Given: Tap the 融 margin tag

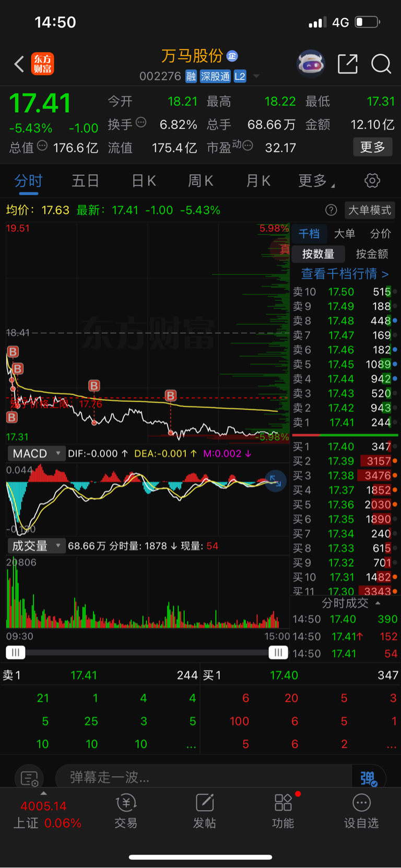Looking at the screenshot, I should coord(191,77).
